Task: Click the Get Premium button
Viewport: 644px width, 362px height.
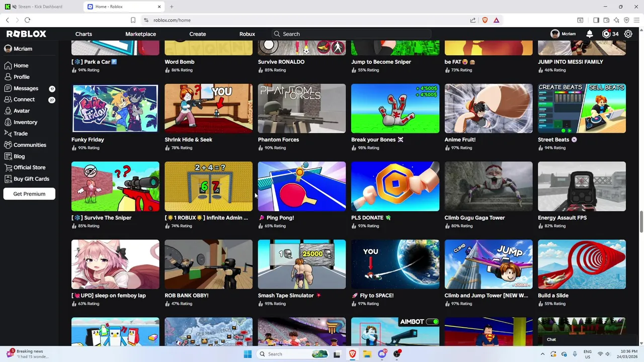Action: 29,194
